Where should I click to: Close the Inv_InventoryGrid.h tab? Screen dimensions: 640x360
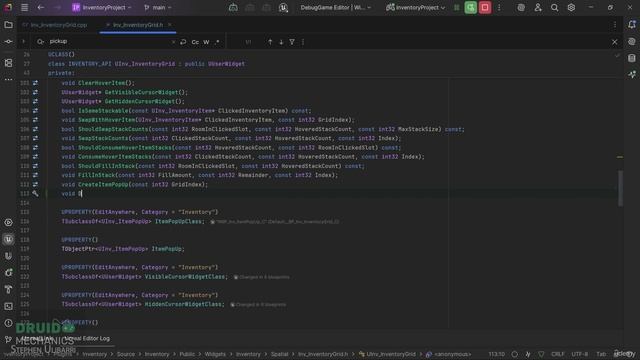[170, 25]
